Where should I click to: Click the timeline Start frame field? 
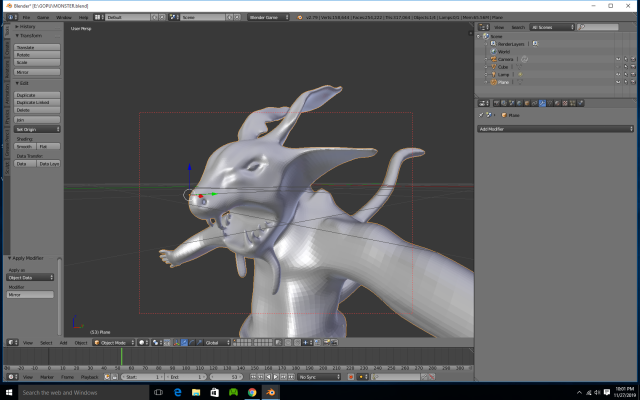point(142,377)
